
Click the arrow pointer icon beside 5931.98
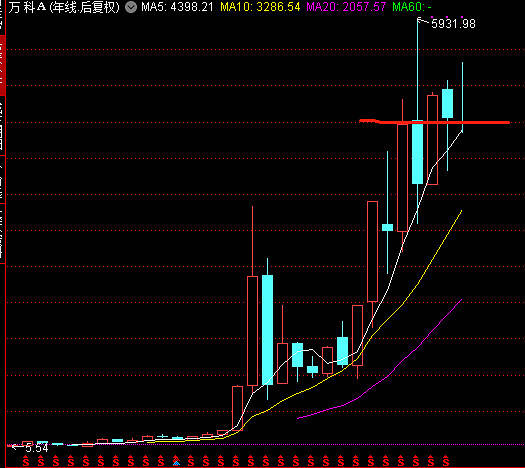423,21
